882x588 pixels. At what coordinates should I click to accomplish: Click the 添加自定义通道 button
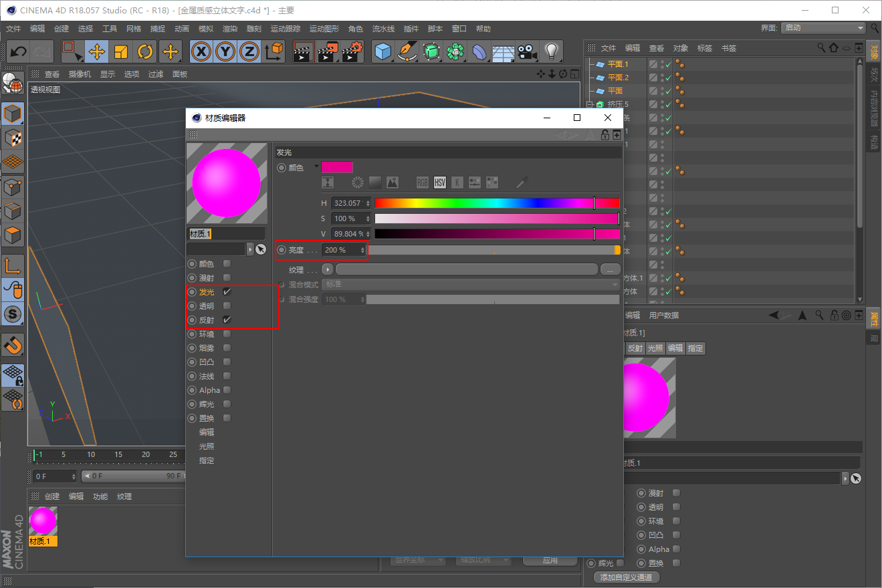[x=627, y=577]
